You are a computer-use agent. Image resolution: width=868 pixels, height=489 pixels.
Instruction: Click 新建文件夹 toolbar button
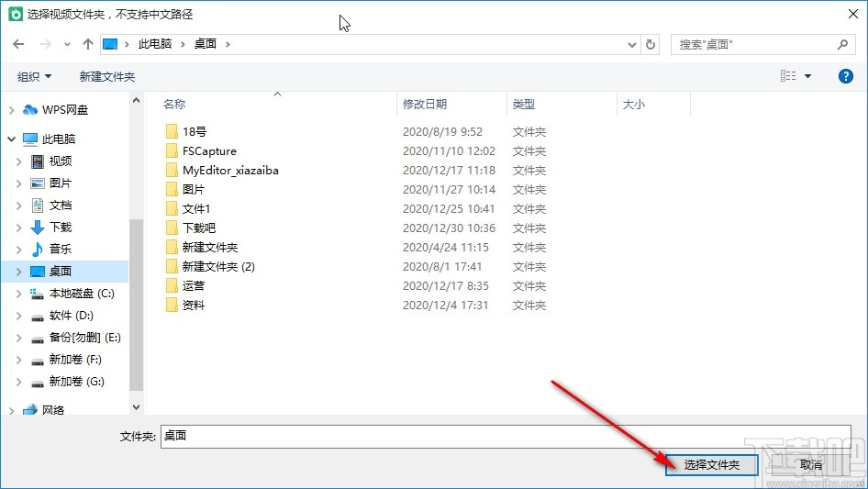click(106, 76)
